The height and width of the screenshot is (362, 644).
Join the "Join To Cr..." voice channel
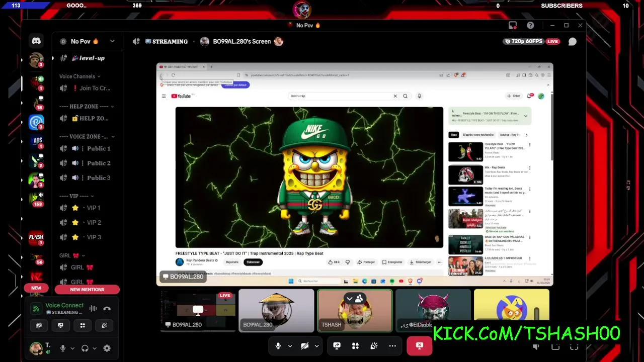87,88
